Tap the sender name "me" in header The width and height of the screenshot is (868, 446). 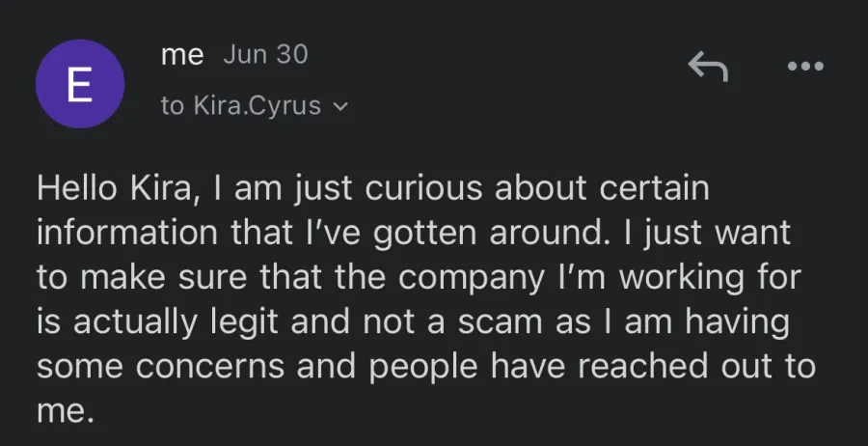(x=182, y=55)
